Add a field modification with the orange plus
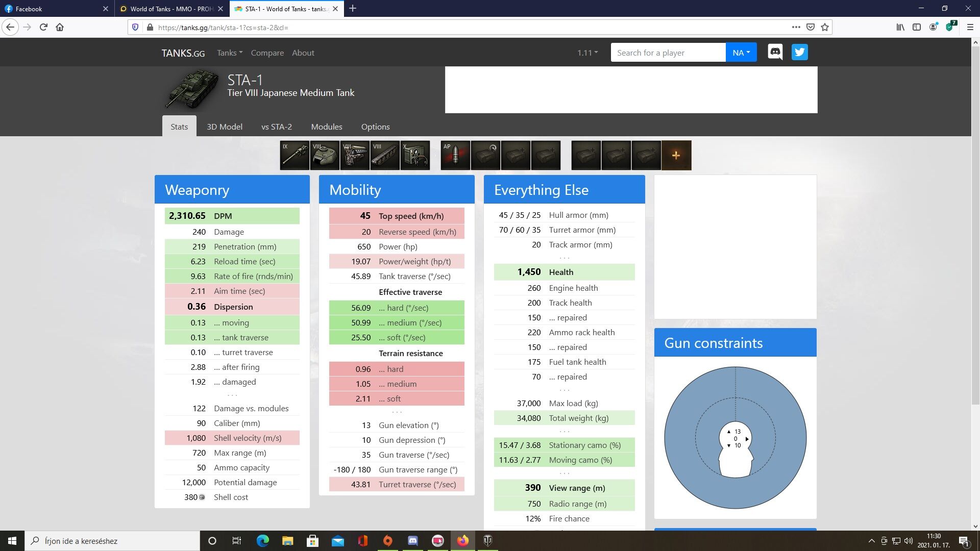The height and width of the screenshot is (551, 980). [676, 155]
